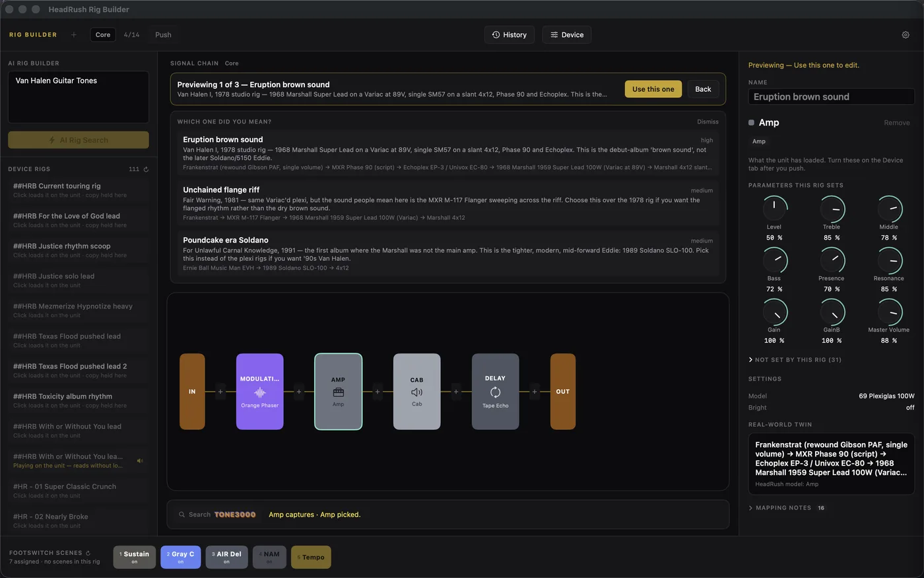Select the Amp block in the signal chain
The image size is (924, 578).
(338, 392)
